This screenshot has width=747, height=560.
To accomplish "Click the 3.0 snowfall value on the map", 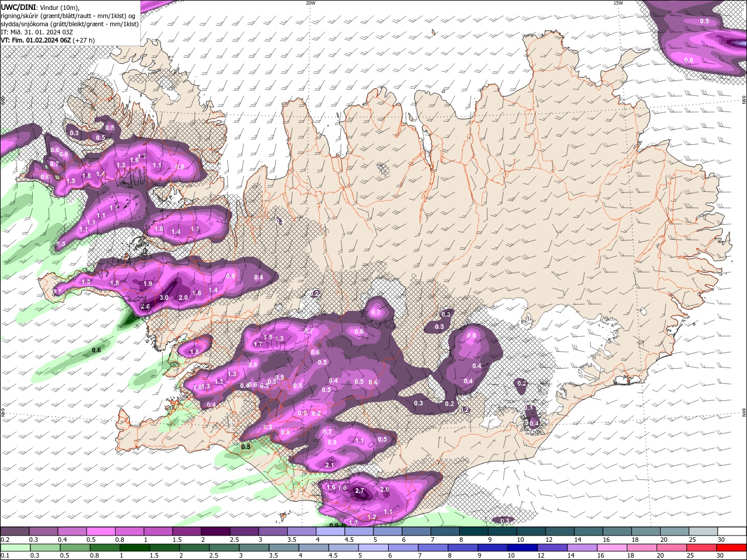I will 165,297.
